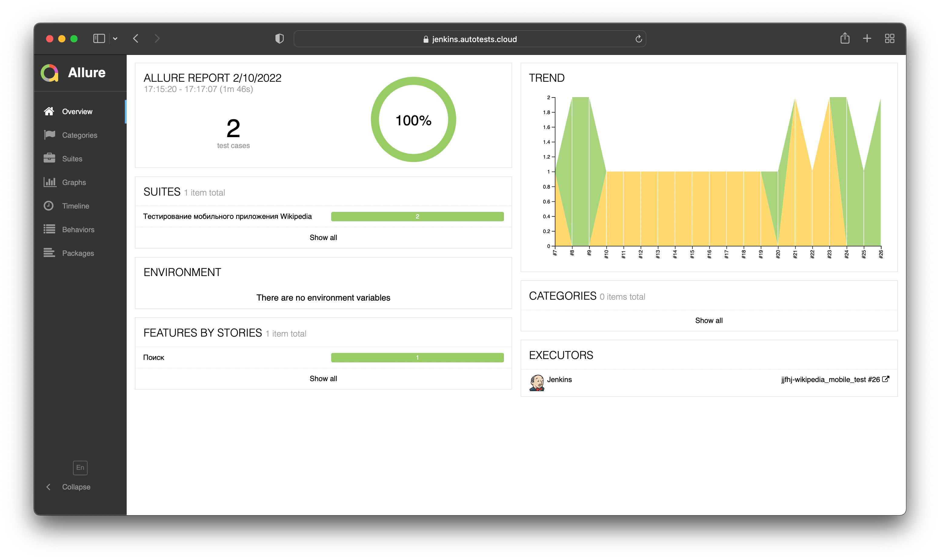Open the privacy shield report

pos(279,38)
